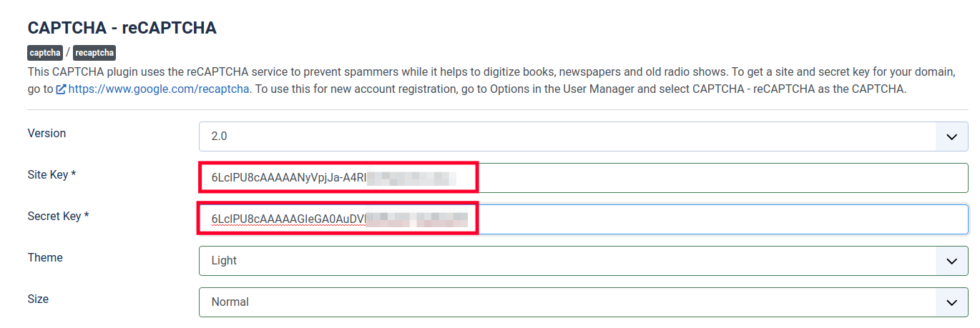Screen dimensions: 980x328
Task: Click the 'CAPTCHA - reCAPTCHA' heading
Action: (x=122, y=29)
